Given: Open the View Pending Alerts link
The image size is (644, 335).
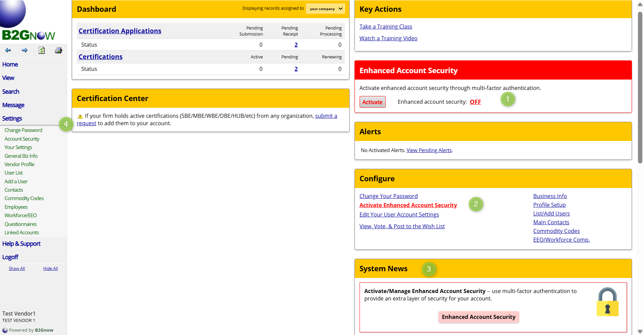Looking at the screenshot, I should point(429,150).
